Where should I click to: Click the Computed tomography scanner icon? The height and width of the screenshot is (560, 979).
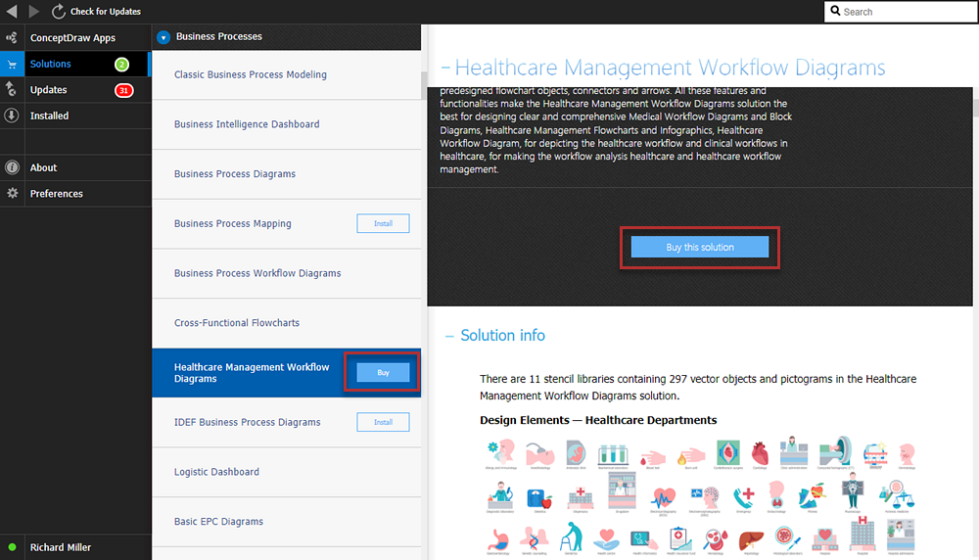tap(835, 452)
